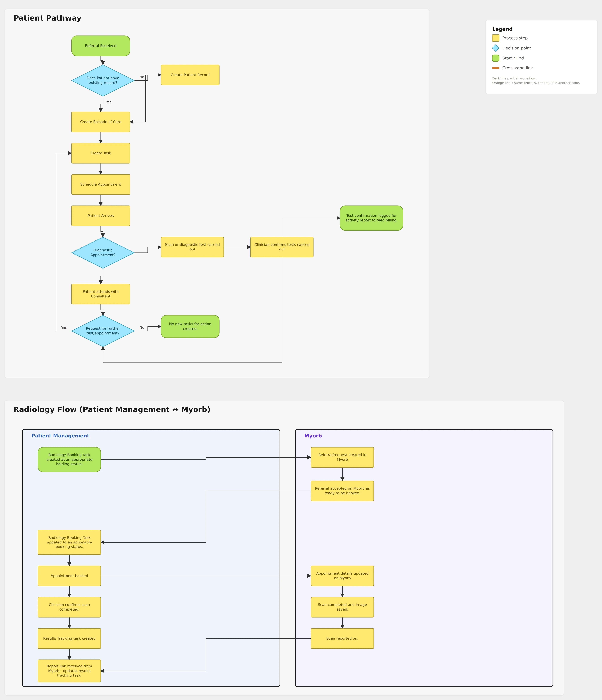This screenshot has width=602, height=700.
Task: Select 'Appointment details updated on Myorb' box
Action: tap(342, 576)
